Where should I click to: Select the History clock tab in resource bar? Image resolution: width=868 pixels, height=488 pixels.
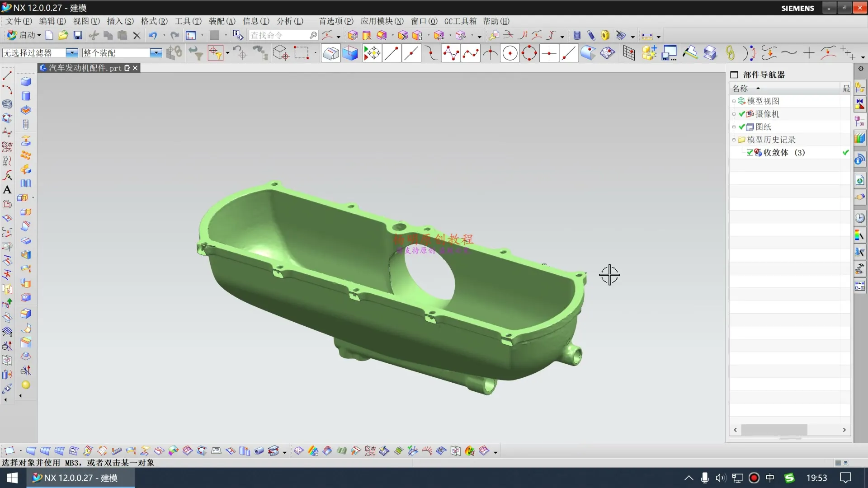coord(859,218)
